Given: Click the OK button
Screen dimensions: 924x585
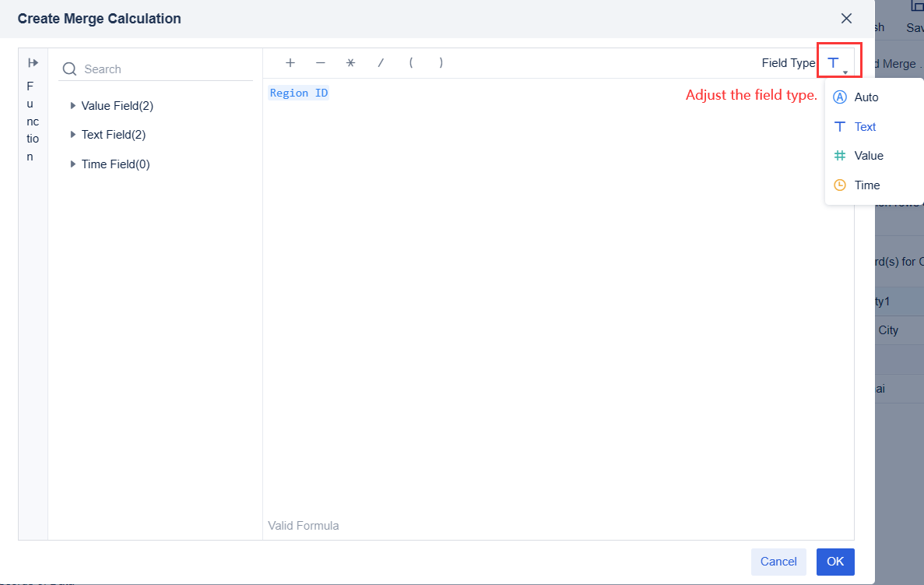Looking at the screenshot, I should point(835,562).
